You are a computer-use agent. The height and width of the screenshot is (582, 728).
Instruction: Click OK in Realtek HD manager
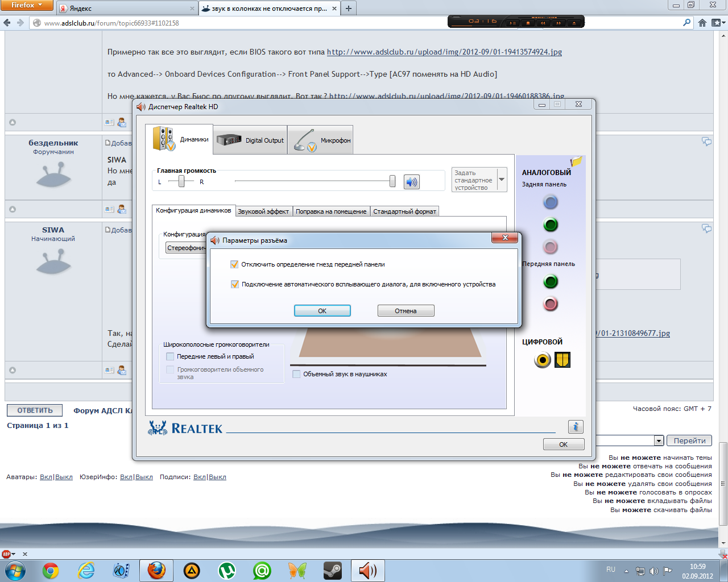563,444
